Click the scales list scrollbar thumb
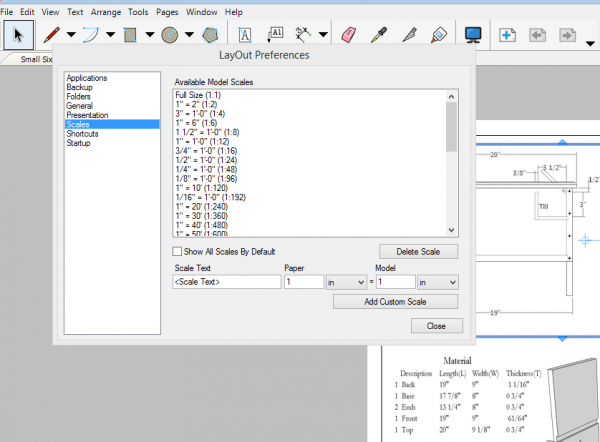 tap(451, 127)
